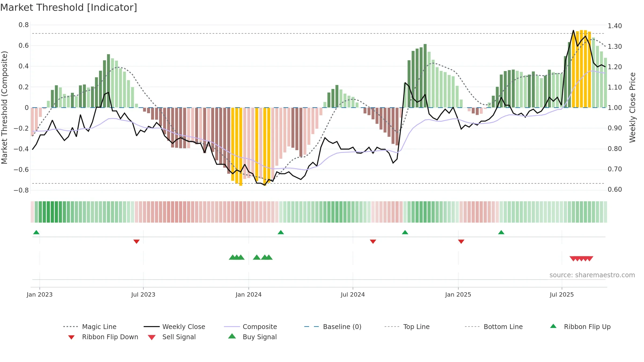This screenshot has width=644, height=362.
Task: Click the 1.00 tick on right axis
Action: click(x=615, y=108)
